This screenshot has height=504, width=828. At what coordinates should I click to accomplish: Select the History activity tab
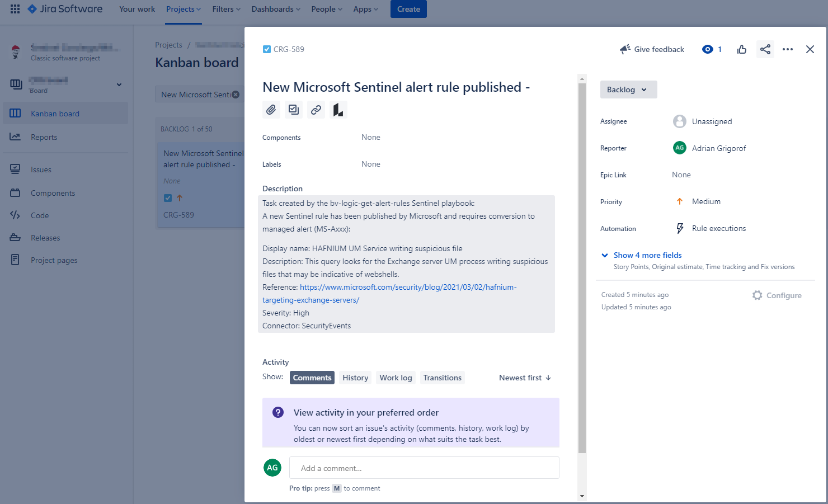(x=355, y=378)
